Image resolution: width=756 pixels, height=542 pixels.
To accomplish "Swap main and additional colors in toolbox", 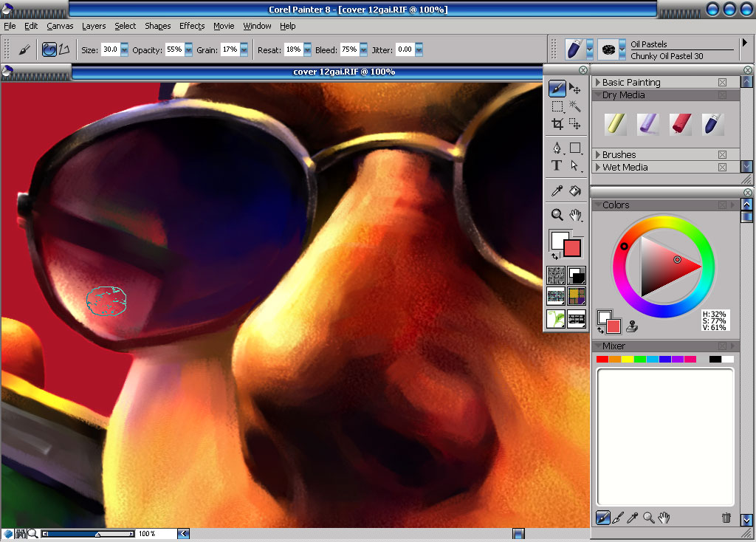I will (555, 256).
